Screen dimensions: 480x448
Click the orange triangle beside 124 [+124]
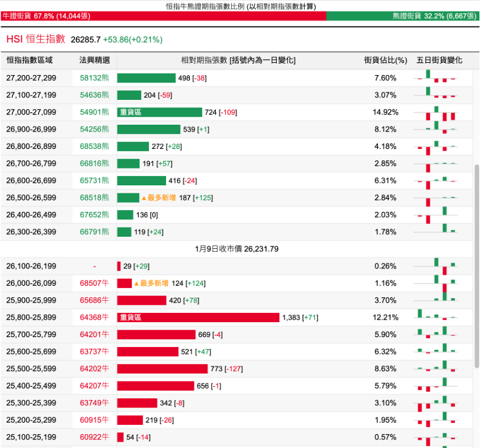click(137, 283)
